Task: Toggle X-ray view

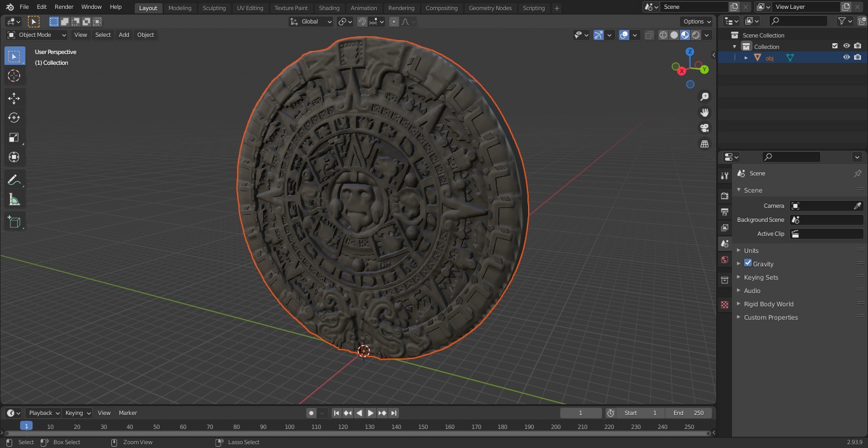Action: point(649,35)
